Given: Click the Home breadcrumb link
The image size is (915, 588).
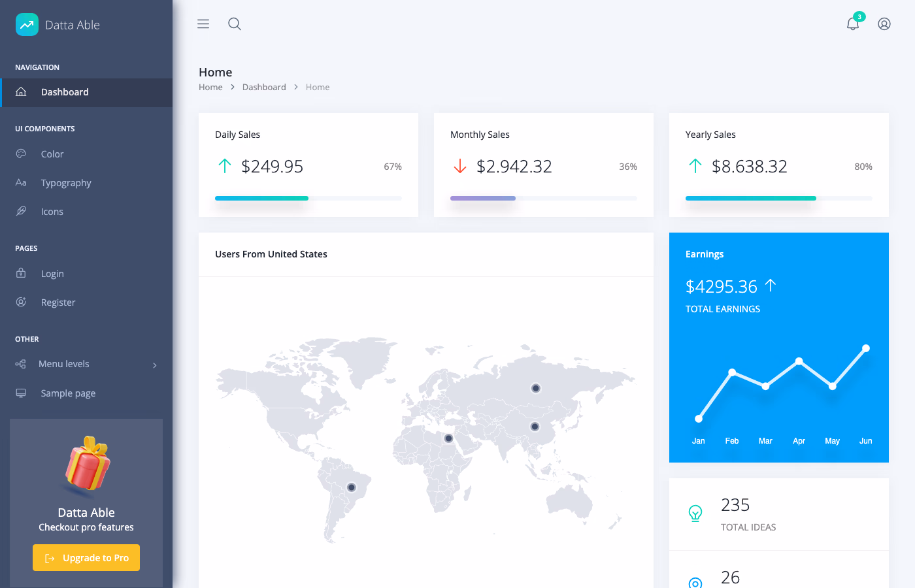Looking at the screenshot, I should click(210, 87).
